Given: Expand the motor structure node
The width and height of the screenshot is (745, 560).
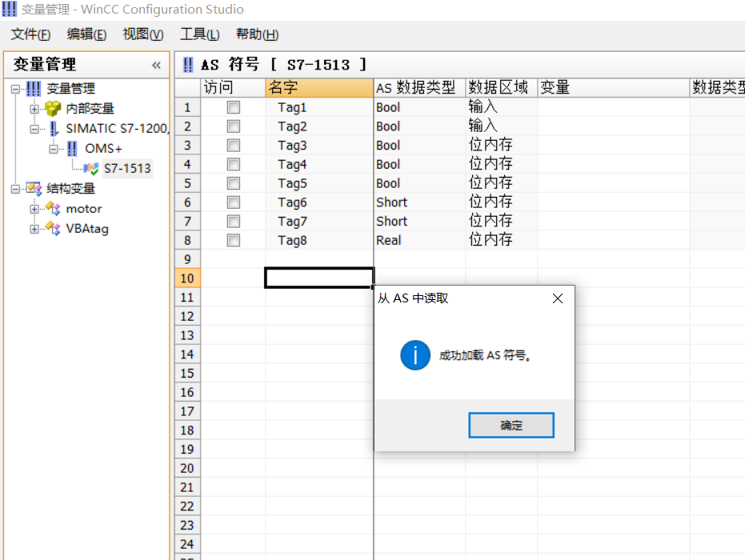Looking at the screenshot, I should pos(34,209).
